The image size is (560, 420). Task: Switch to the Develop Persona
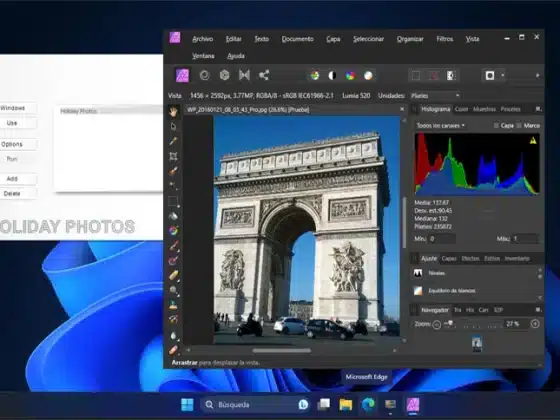[x=224, y=75]
